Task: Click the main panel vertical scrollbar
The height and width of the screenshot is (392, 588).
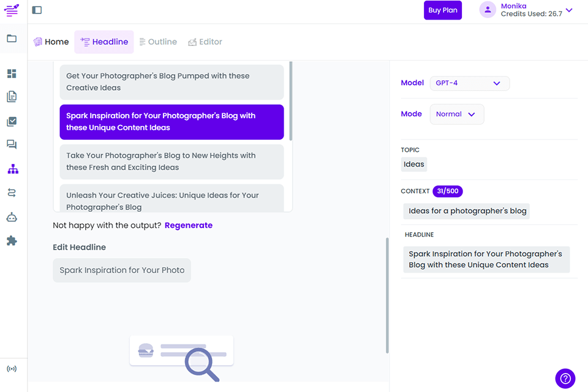Action: pyautogui.click(x=387, y=295)
